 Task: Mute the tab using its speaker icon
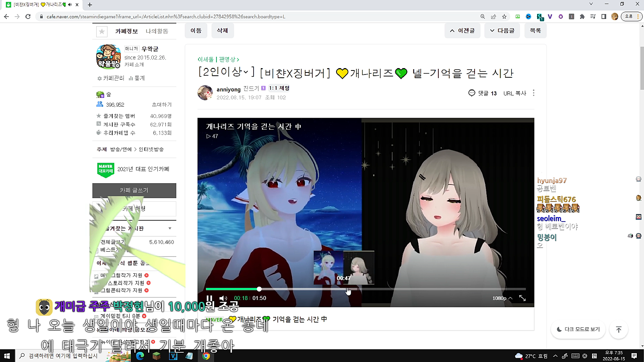[70, 5]
